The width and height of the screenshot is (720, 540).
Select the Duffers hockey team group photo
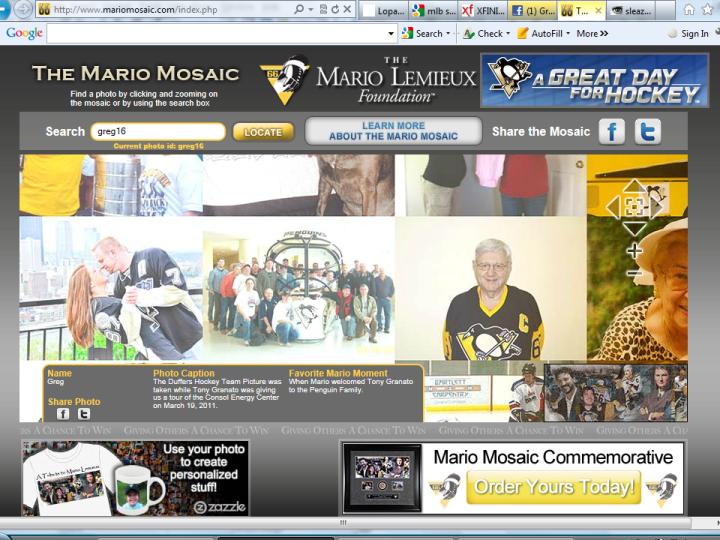298,288
